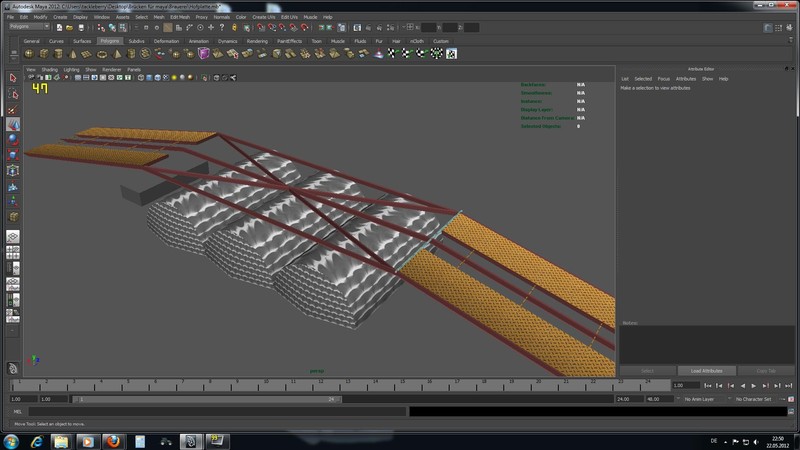Click the time range slider bar
Image resolution: width=800 pixels, height=450 pixels.
(x=207, y=399)
